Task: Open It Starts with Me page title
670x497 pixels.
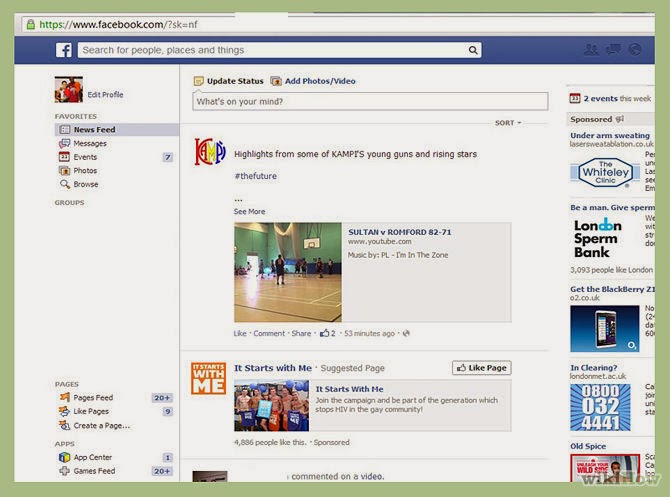Action: tap(273, 368)
